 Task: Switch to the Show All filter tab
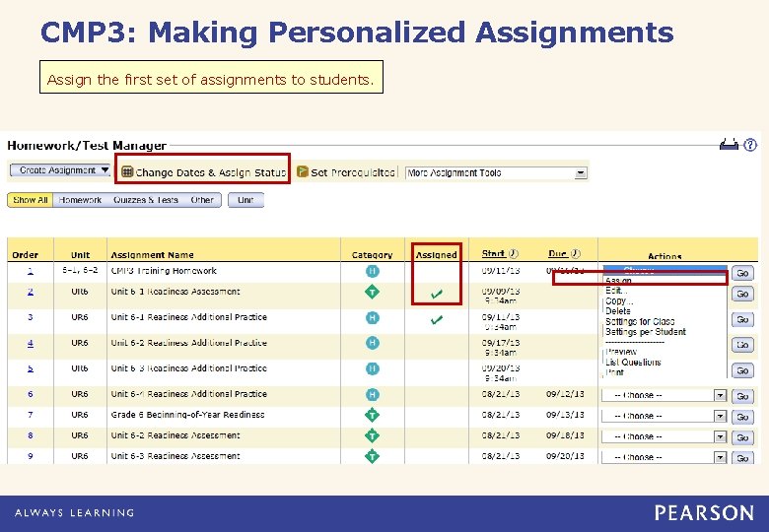click(x=31, y=200)
